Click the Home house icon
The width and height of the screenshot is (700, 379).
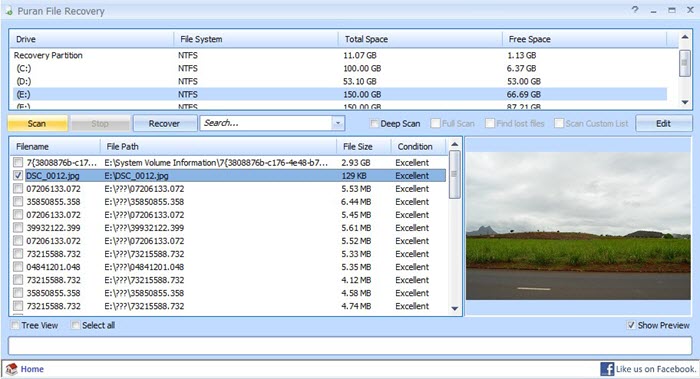coord(12,369)
